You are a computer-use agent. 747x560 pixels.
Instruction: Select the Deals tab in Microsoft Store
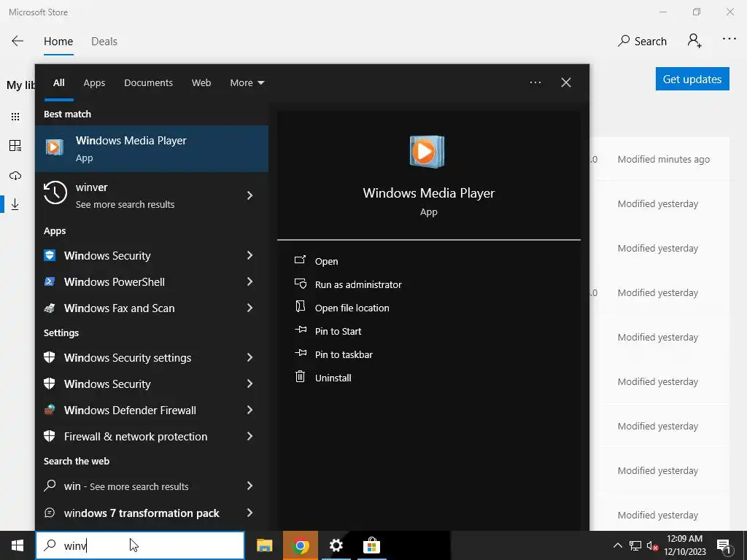[104, 42]
